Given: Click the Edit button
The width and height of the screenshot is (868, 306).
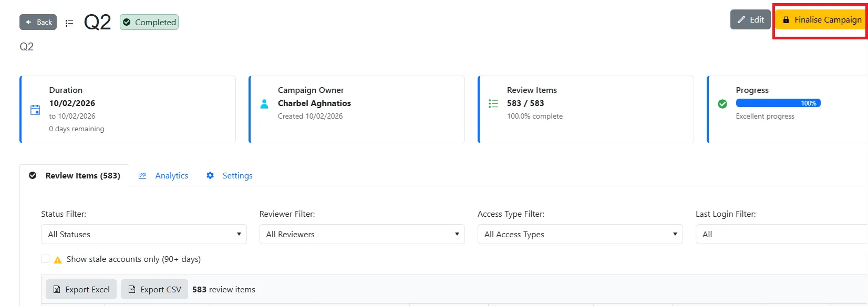Looking at the screenshot, I should [750, 20].
